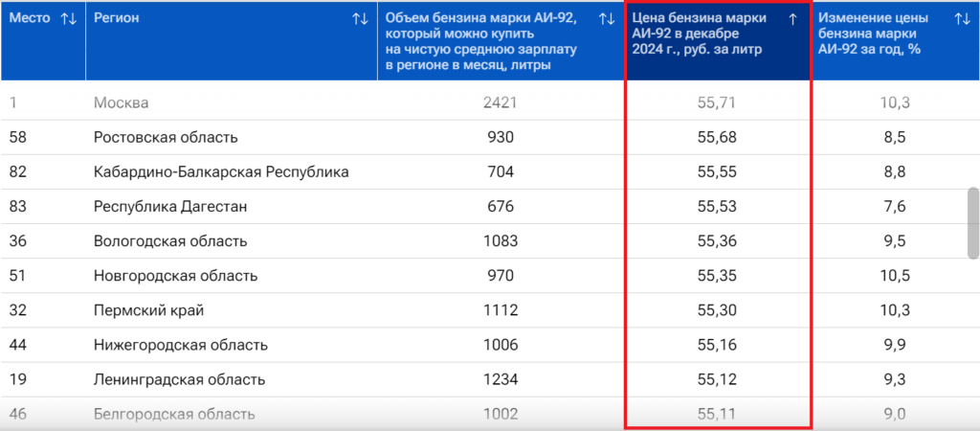Click the price 55,71 for Москва
The width and height of the screenshot is (980, 431).
(x=717, y=102)
